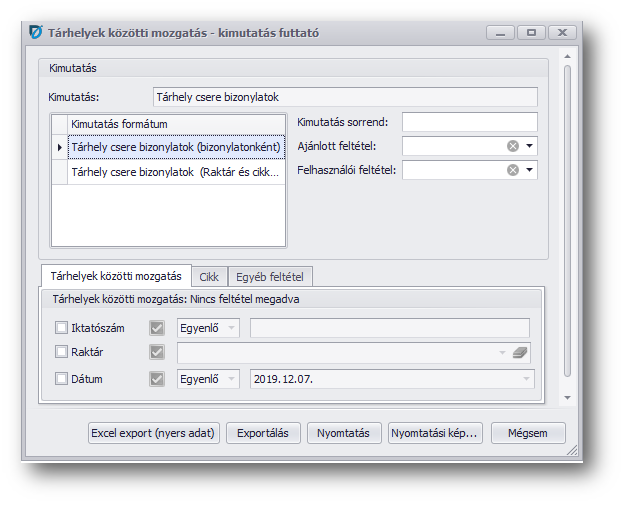Tick the Iktatószám checkbox

[x=61, y=328]
